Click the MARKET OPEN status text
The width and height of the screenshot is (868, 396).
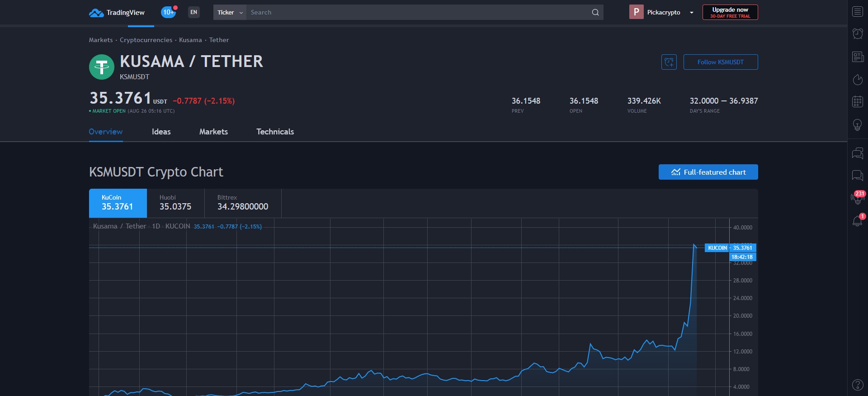109,111
